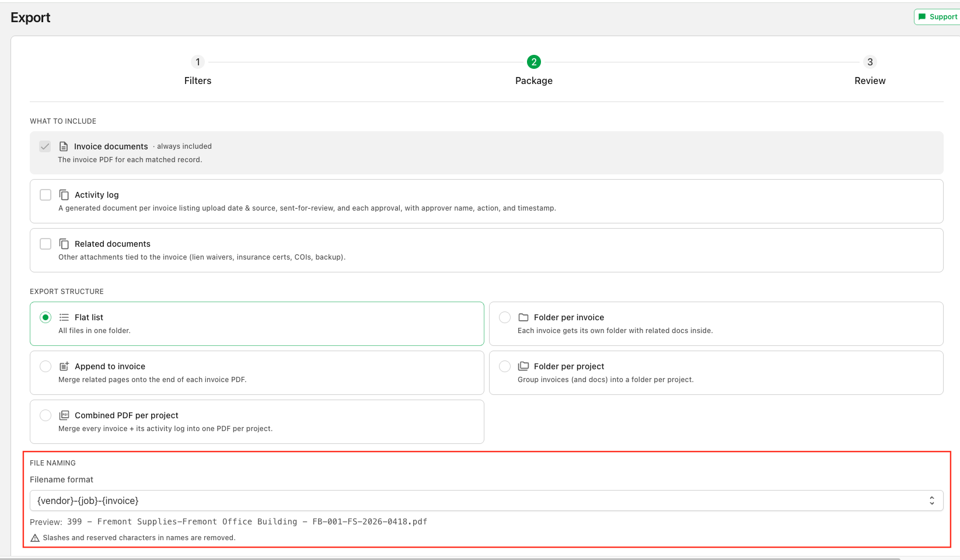
Task: Click the Combined PDF per project icon
Action: point(64,415)
